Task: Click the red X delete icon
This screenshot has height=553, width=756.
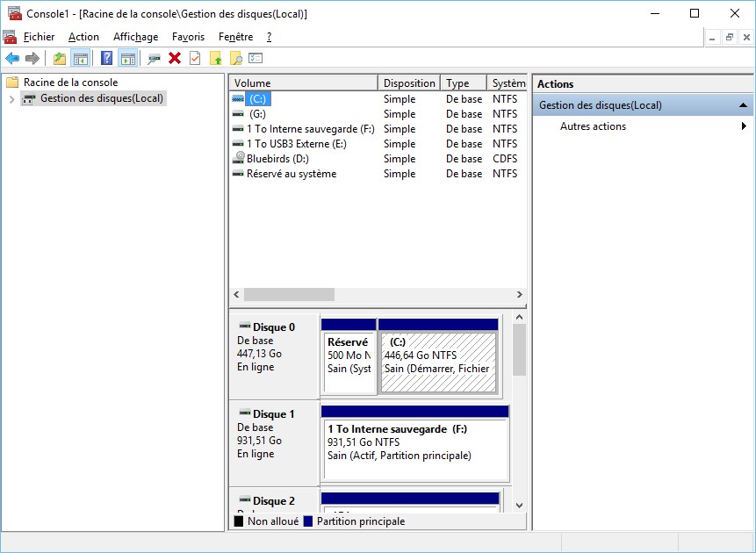Action: point(175,59)
